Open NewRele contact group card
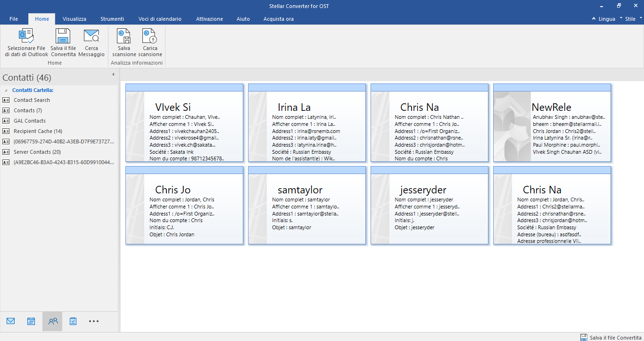Image resolution: width=644 pixels, height=341 pixels. [552, 123]
